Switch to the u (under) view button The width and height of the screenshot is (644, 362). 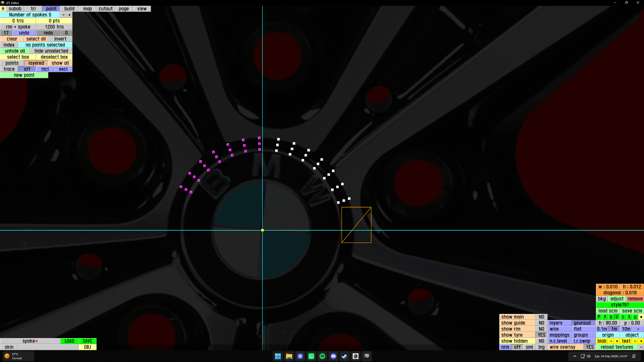click(x=635, y=317)
